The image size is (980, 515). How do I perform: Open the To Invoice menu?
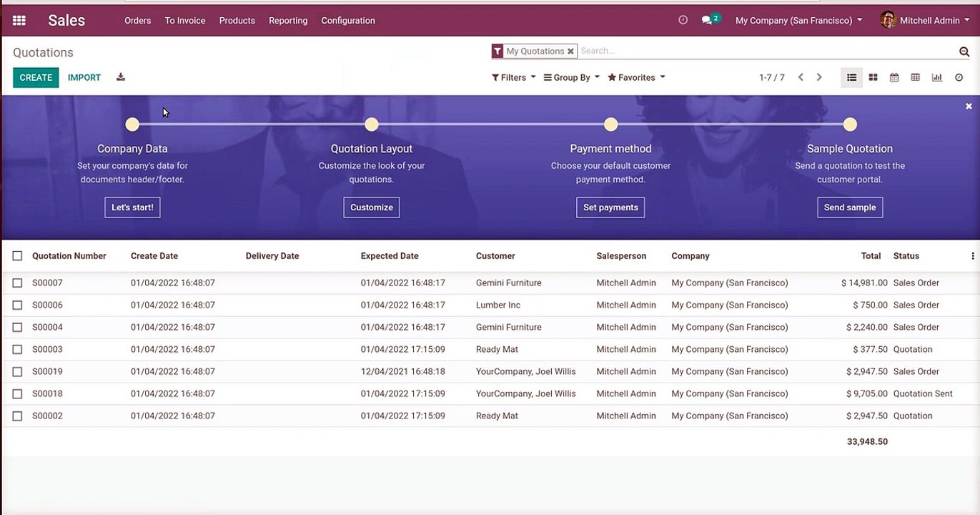[185, 21]
